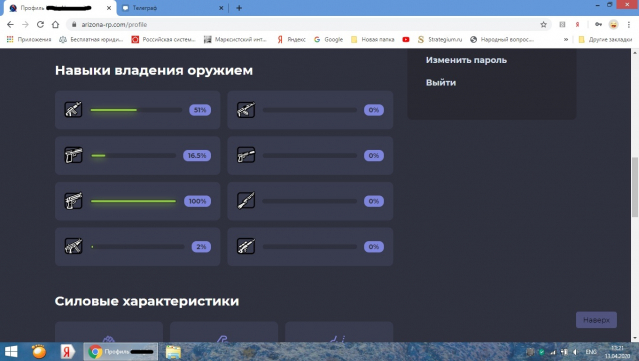Click the shotgun icon in right column second row
The image size is (639, 361).
coord(246,155)
